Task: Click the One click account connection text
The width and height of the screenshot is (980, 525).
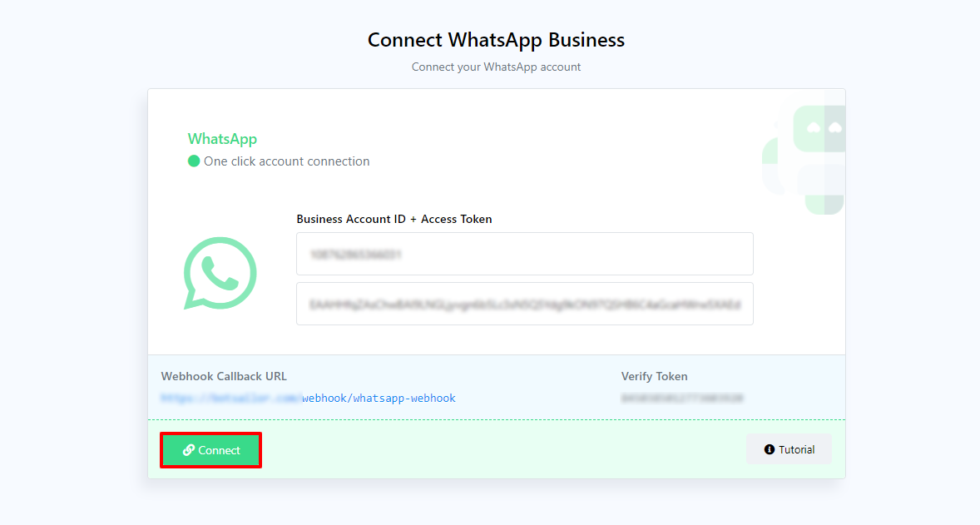Action: tap(287, 161)
